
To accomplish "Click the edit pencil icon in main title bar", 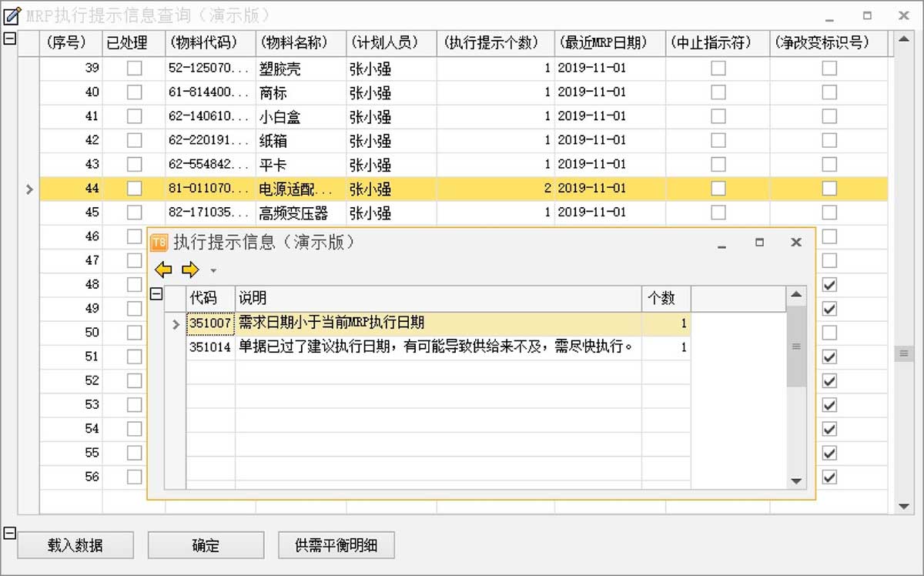I will coord(12,15).
